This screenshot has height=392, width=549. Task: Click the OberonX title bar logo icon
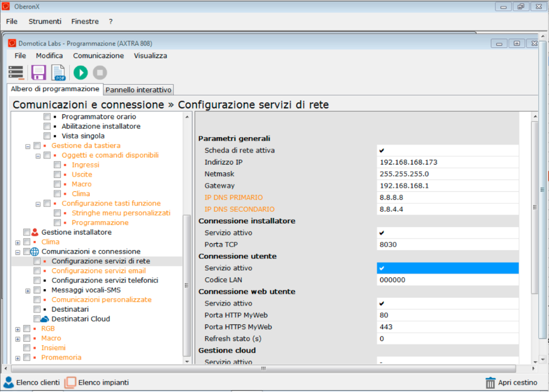[6, 6]
